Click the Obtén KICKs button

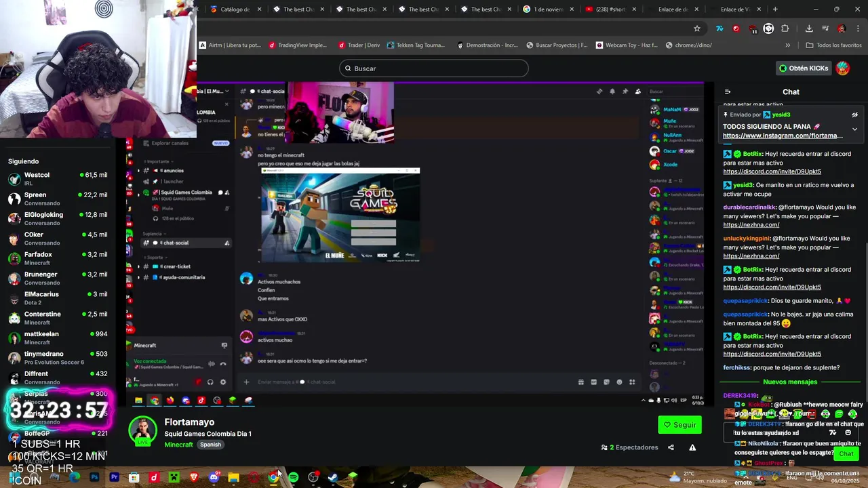(x=804, y=68)
